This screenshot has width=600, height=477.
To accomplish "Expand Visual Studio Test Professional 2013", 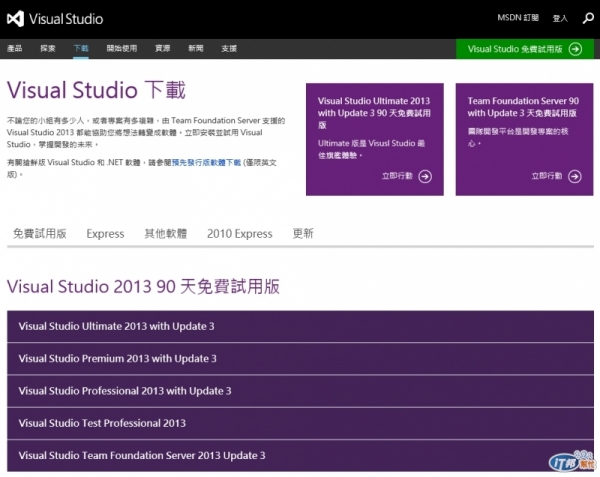I will coord(300,423).
